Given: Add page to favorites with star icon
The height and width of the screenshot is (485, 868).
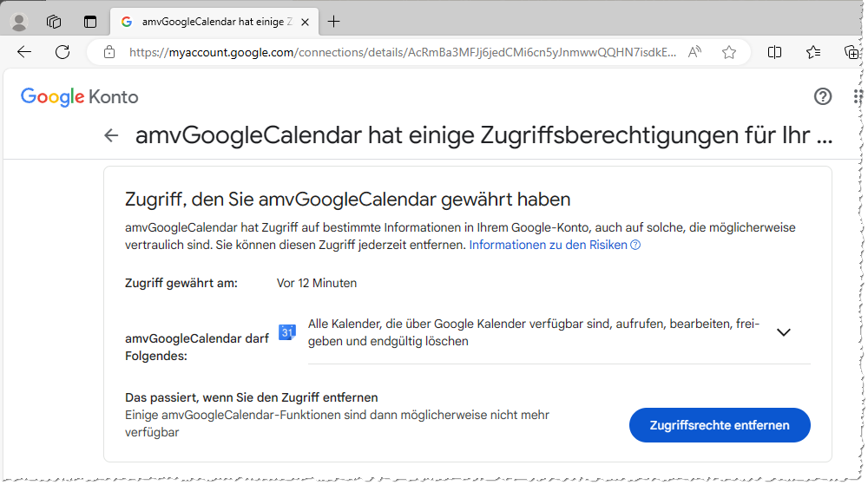Looking at the screenshot, I should 729,52.
